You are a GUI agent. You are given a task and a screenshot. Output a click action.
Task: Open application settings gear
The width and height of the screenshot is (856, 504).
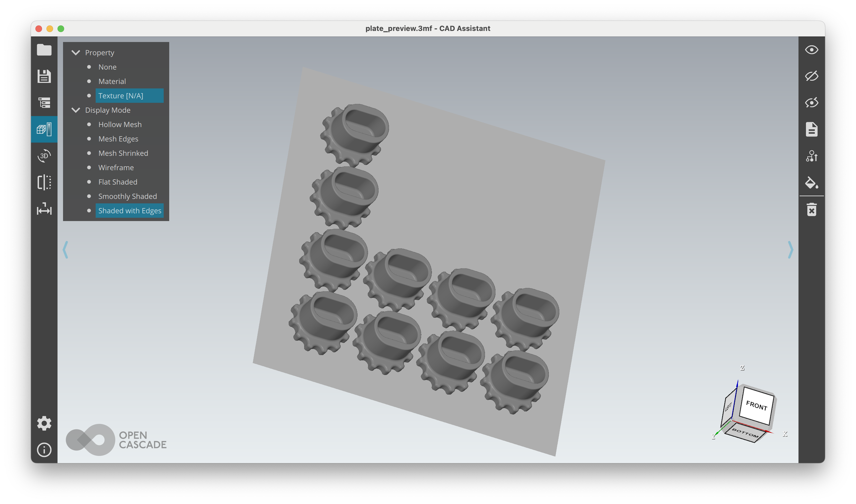[x=44, y=423]
